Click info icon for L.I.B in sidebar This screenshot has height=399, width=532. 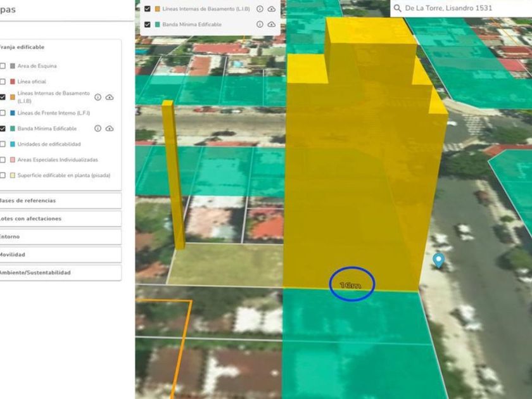(98, 97)
